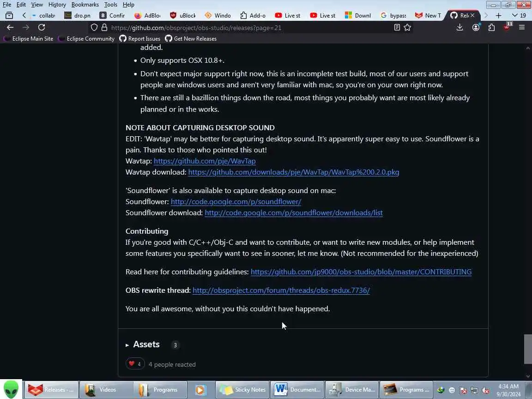Switch to the AdBlo tab
Viewport: 532px width, 399px height.
pos(148,16)
